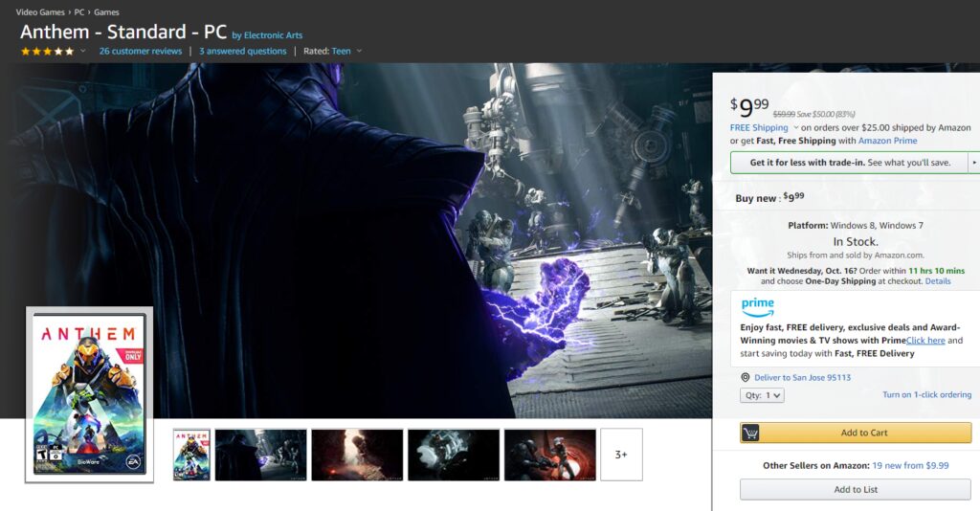Click Get it for less with trade-in
The width and height of the screenshot is (980, 511).
(x=850, y=163)
